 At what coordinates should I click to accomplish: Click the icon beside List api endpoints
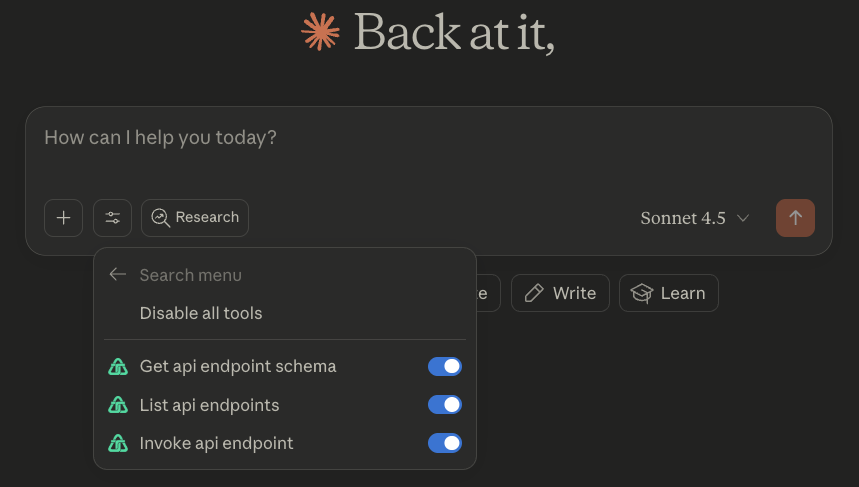(x=118, y=405)
